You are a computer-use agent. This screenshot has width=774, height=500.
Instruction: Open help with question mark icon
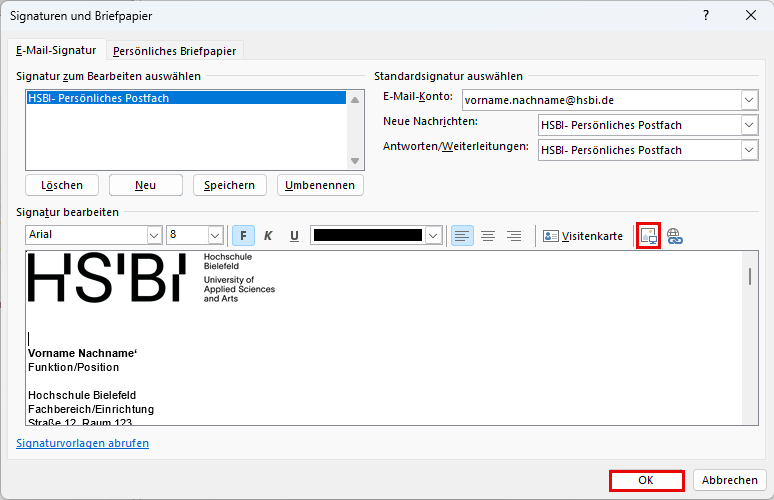point(706,15)
